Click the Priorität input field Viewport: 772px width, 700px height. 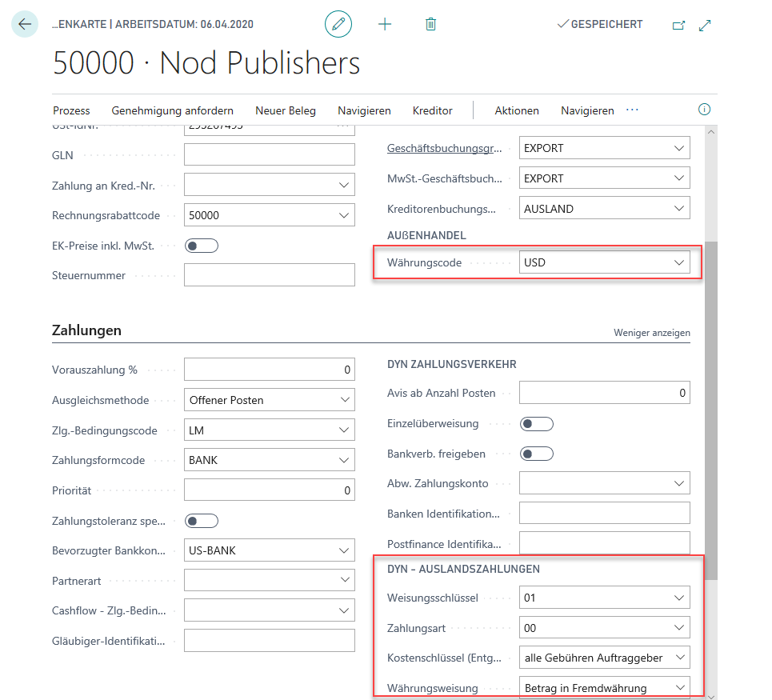(270, 490)
